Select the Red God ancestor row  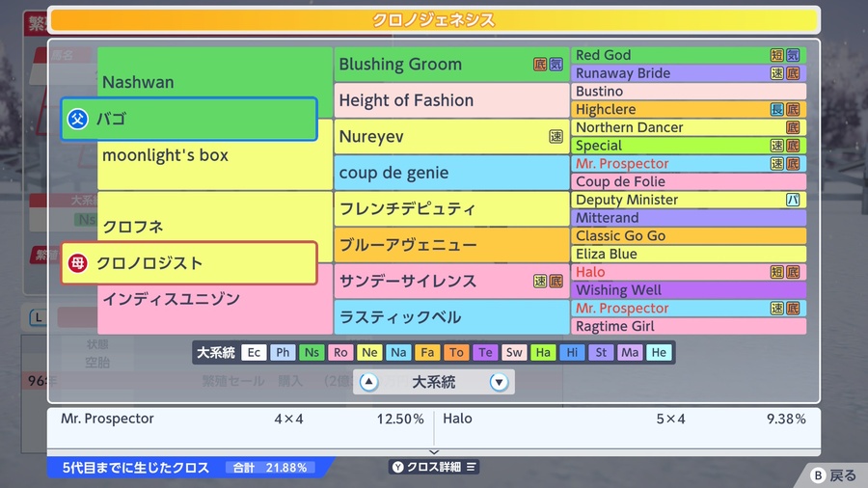coord(688,55)
